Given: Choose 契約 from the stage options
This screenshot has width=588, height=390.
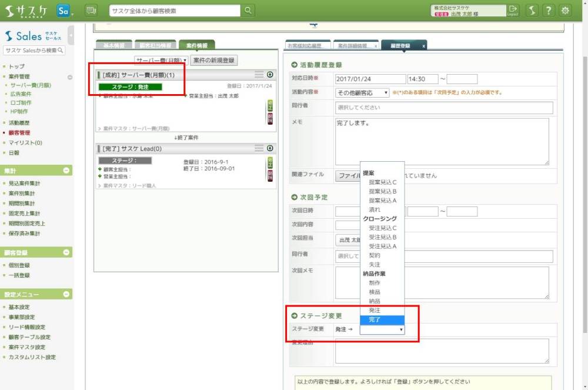Looking at the screenshot, I should click(375, 255).
